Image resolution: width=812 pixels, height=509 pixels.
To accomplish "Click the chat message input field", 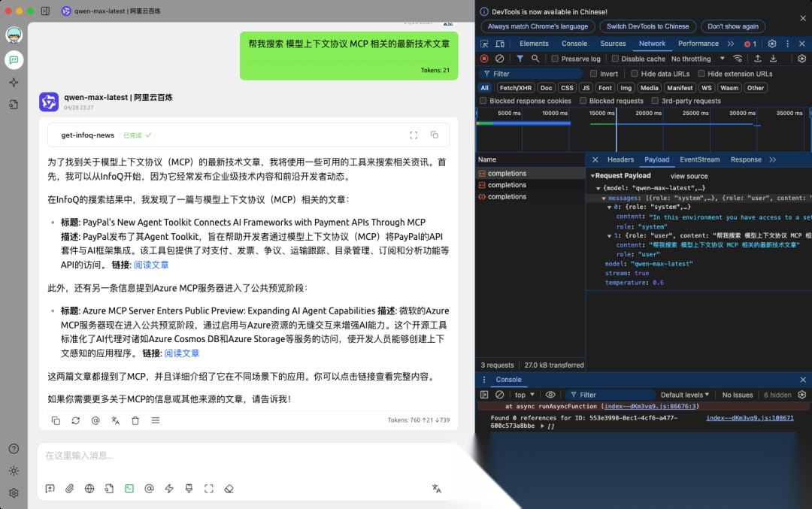I will point(247,456).
